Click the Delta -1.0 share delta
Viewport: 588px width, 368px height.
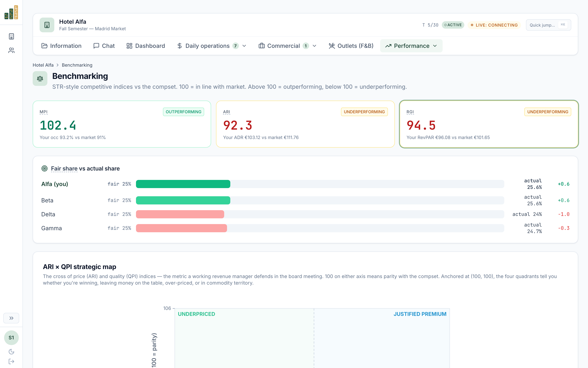coord(564,214)
